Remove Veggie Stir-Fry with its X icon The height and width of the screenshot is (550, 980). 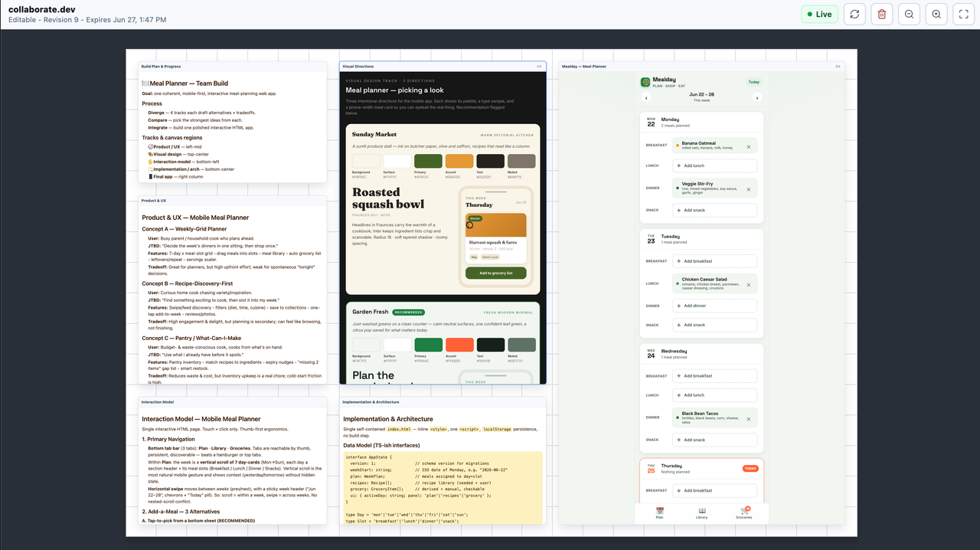(x=748, y=188)
